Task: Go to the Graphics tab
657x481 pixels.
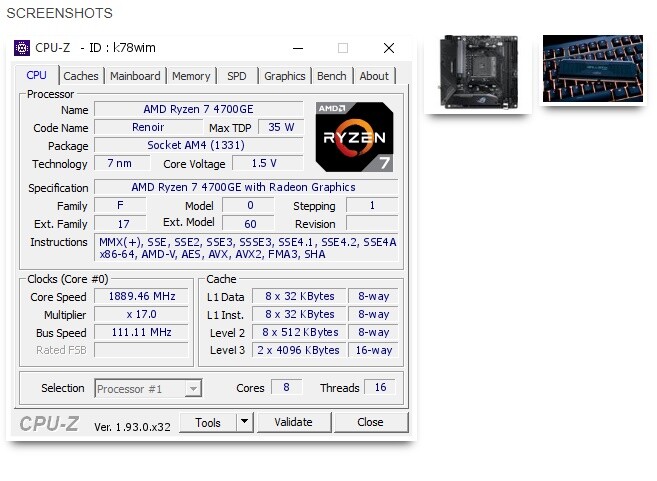Action: click(284, 76)
